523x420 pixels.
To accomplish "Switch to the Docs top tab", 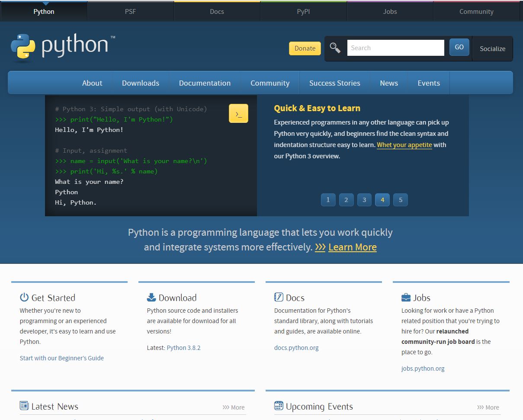I will tap(217, 12).
